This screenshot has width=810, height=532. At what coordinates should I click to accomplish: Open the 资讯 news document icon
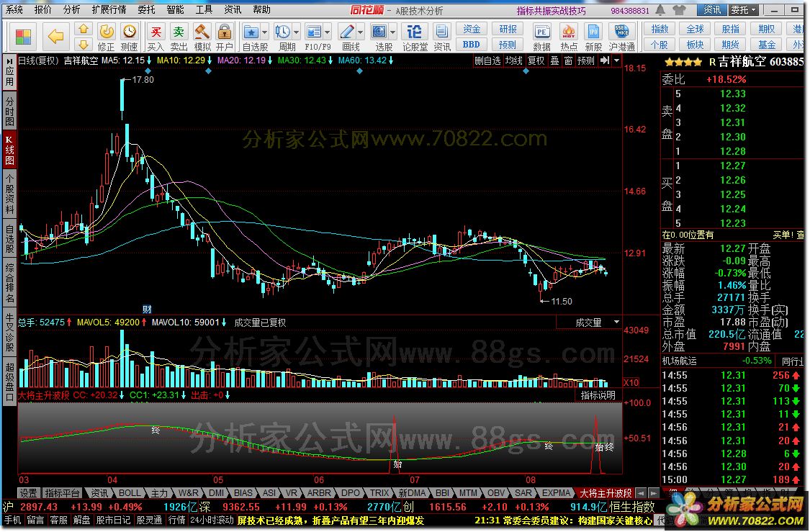click(441, 32)
